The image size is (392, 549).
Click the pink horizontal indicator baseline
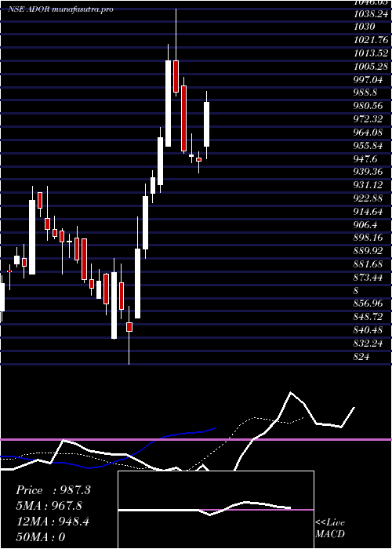[196, 439]
